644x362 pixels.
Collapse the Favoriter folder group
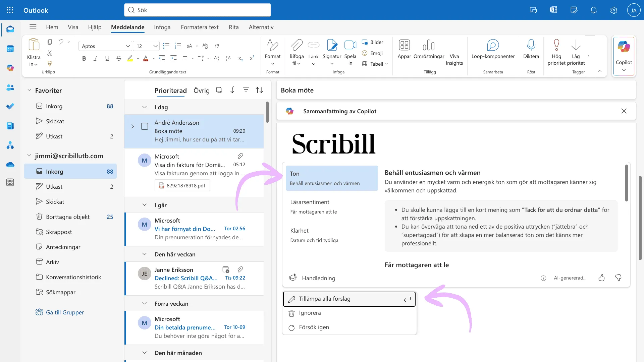pos(29,90)
